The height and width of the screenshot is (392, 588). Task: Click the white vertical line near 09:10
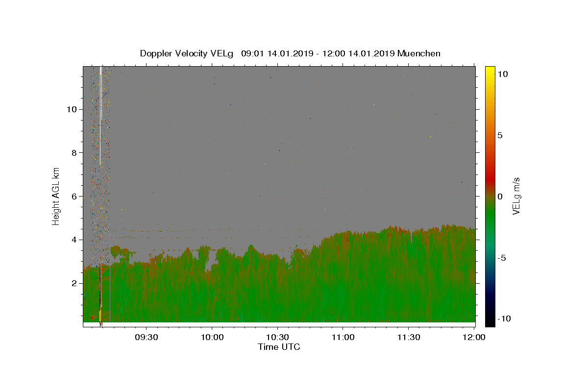(100, 116)
